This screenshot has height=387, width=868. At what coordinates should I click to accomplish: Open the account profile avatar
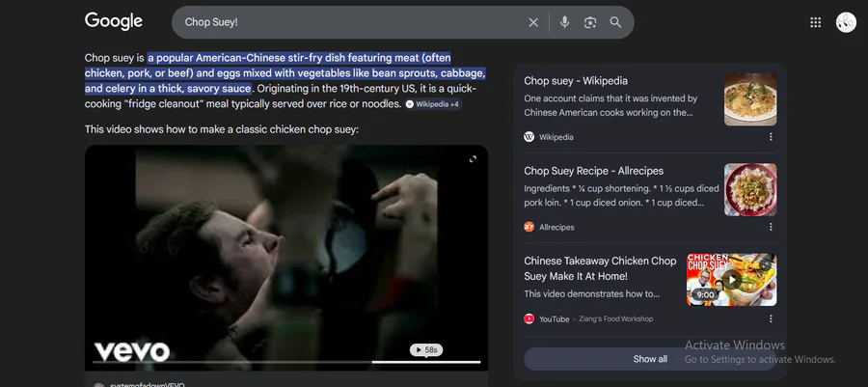[x=846, y=22]
